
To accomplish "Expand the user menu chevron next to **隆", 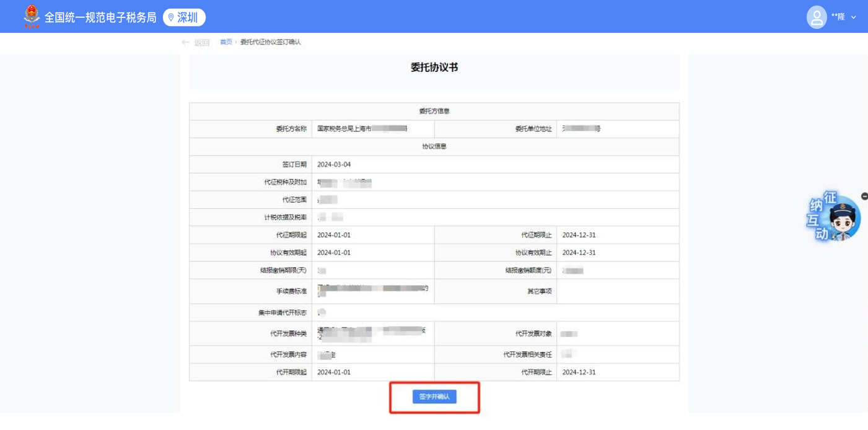I will pyautogui.click(x=853, y=17).
